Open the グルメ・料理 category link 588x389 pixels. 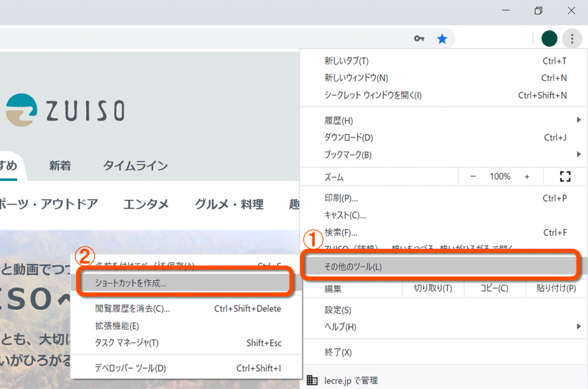tap(229, 204)
